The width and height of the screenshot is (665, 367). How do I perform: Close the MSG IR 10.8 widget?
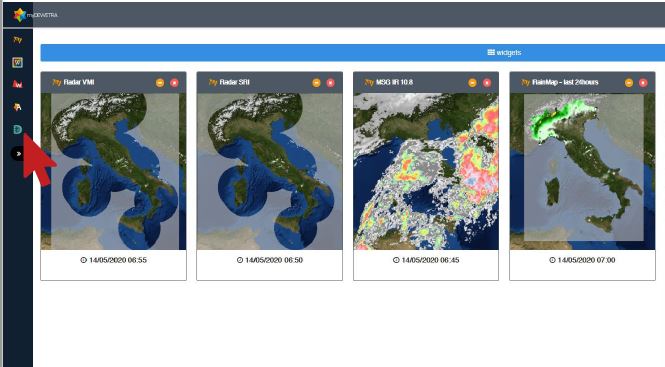click(x=487, y=83)
